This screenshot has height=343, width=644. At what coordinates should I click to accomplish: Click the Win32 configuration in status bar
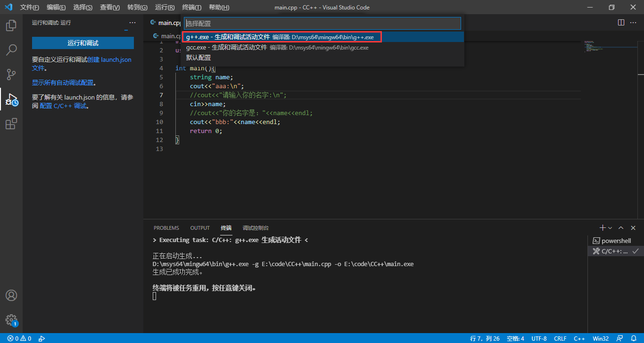601,338
